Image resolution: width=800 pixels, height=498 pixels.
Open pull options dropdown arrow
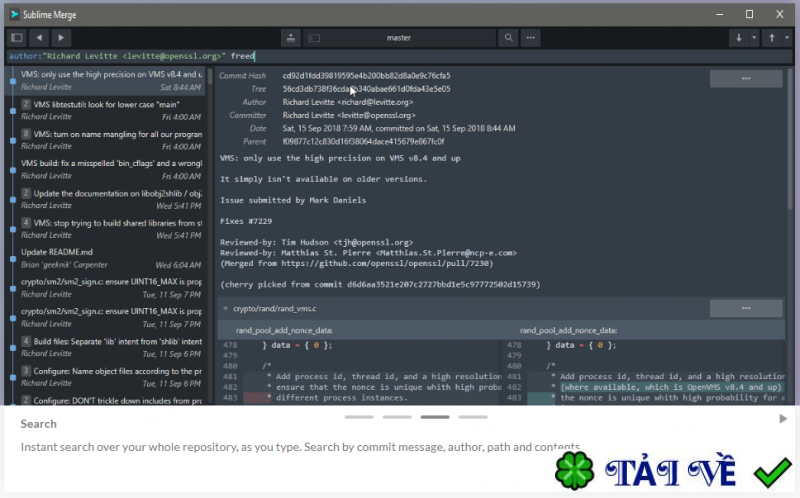tap(754, 38)
